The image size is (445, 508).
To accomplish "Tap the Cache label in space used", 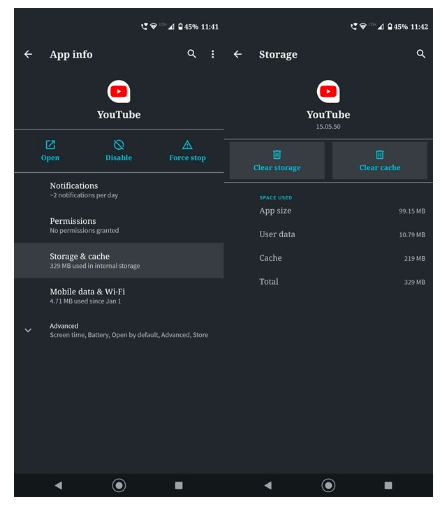I will [x=271, y=258].
